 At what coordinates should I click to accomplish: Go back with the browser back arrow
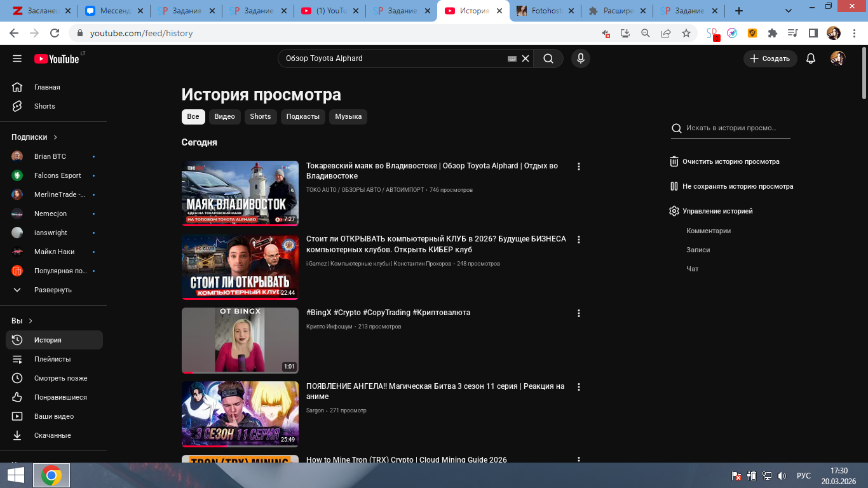(14, 33)
